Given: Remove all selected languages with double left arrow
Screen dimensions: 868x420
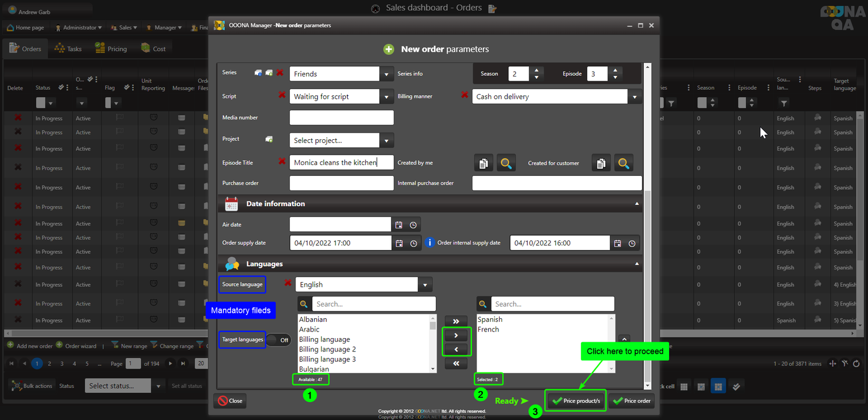Looking at the screenshot, I should coord(456,363).
